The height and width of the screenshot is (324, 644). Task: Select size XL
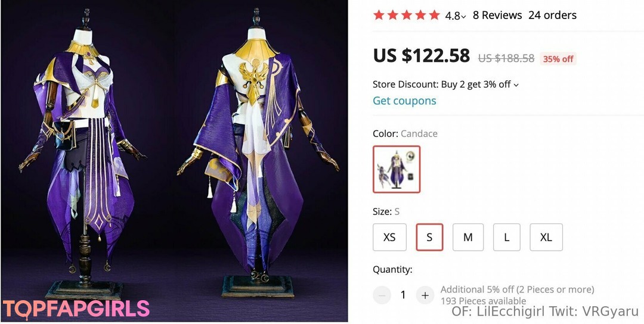pyautogui.click(x=546, y=237)
